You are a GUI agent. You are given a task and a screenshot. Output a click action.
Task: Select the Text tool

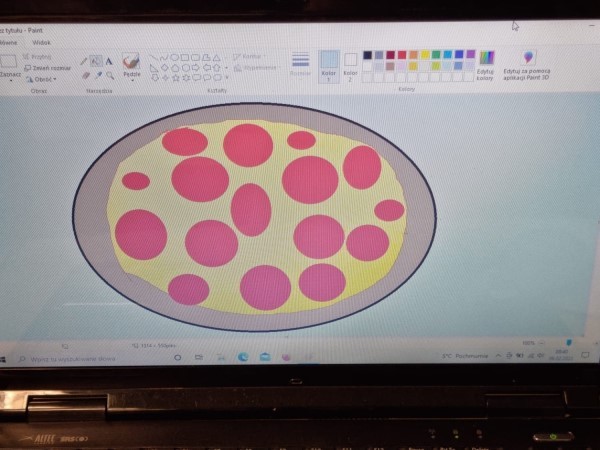[109, 61]
